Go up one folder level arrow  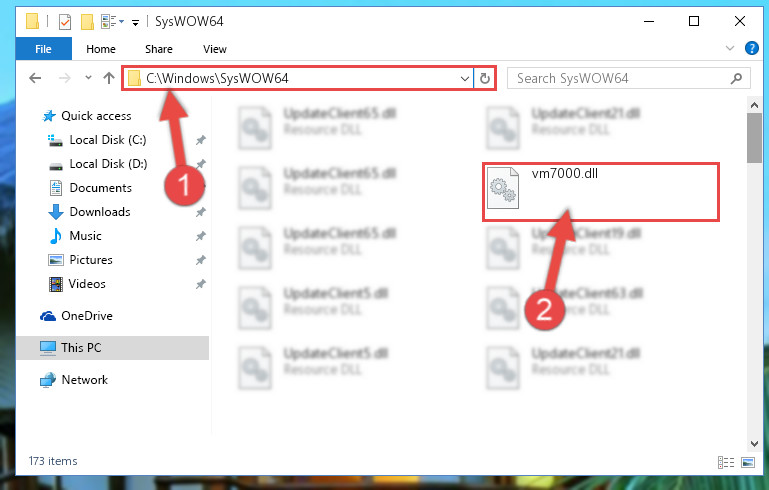(x=109, y=78)
